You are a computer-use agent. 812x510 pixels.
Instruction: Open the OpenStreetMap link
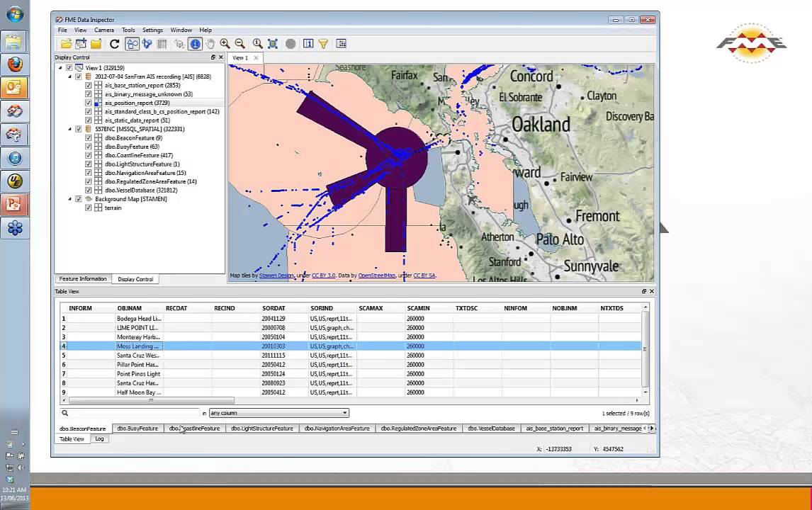point(376,276)
